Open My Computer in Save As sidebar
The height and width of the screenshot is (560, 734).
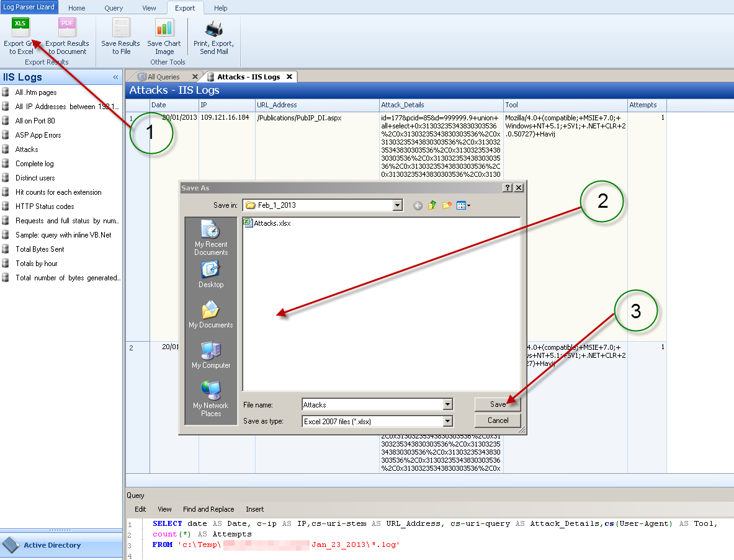(211, 354)
